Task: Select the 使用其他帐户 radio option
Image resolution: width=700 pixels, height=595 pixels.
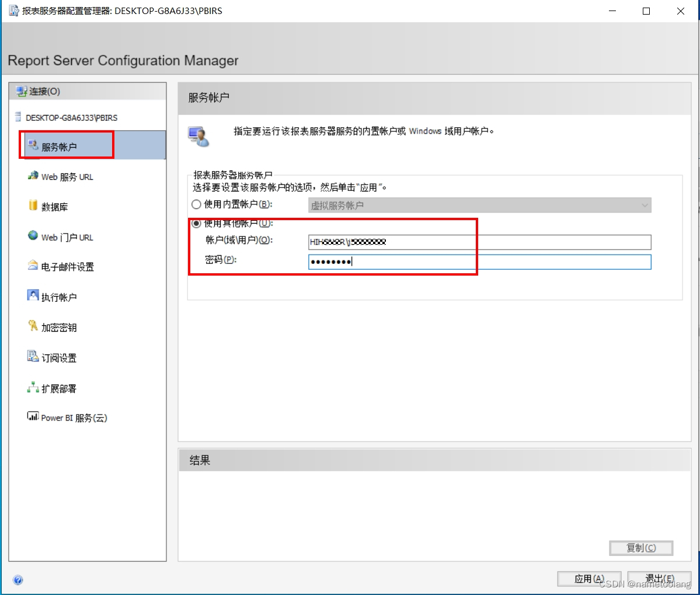Action: click(x=196, y=223)
